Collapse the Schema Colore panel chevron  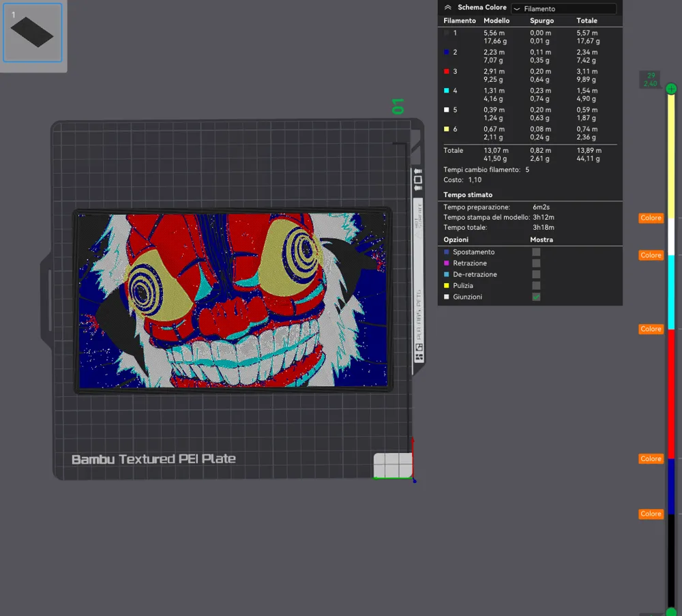coord(447,8)
